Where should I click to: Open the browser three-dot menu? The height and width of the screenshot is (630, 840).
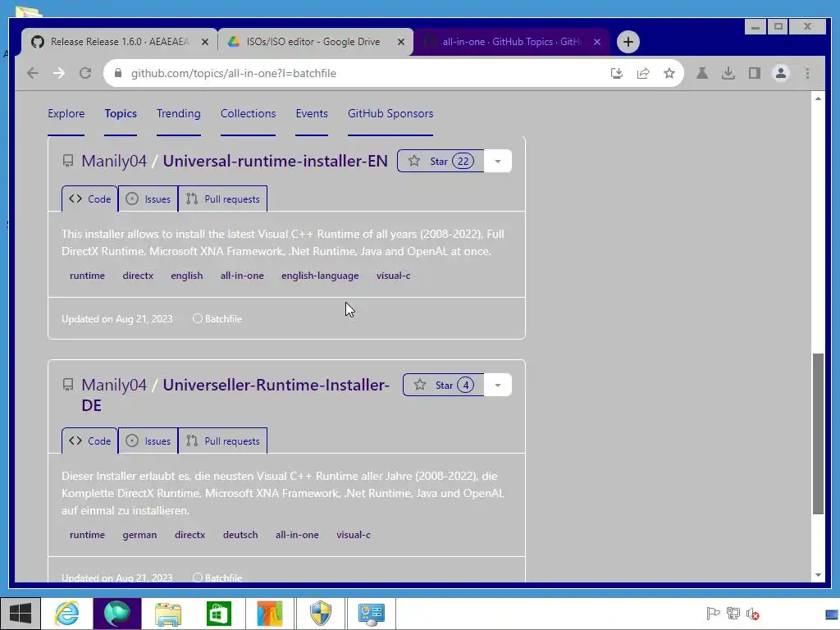click(x=807, y=73)
